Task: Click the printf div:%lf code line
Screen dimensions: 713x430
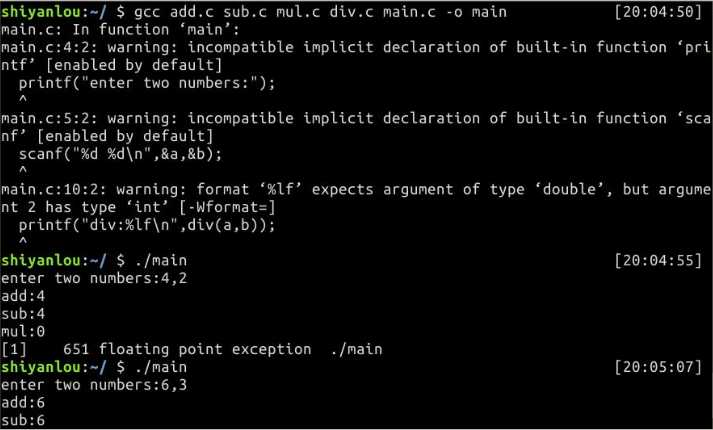Action: tap(147, 225)
